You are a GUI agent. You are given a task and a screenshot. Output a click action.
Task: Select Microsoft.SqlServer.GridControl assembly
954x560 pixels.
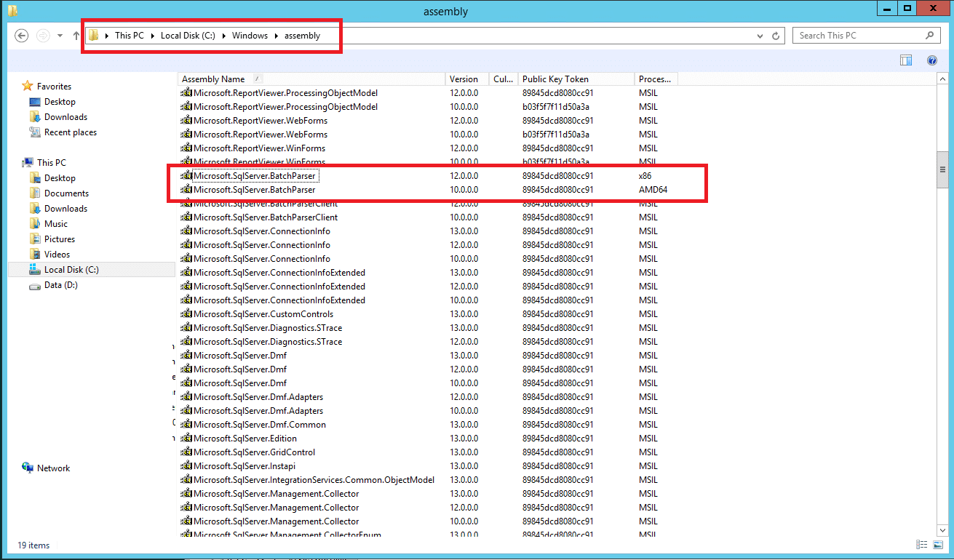click(429, 452)
